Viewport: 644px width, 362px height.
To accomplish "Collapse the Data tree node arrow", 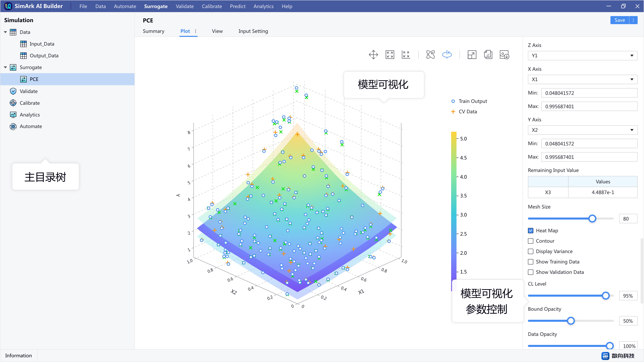I will (x=5, y=32).
